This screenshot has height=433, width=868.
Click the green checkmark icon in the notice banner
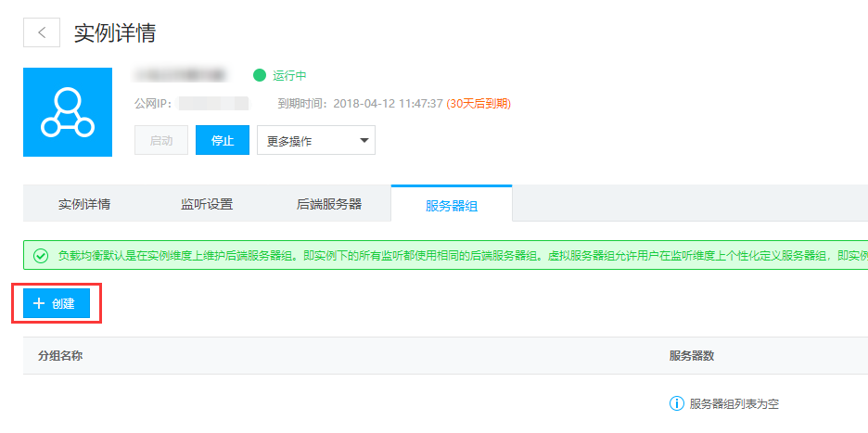pos(41,256)
